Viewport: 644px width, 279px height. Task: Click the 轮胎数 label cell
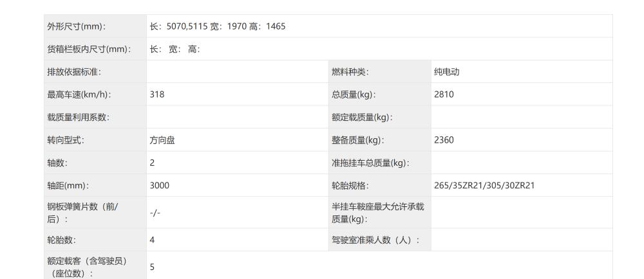coord(95,240)
